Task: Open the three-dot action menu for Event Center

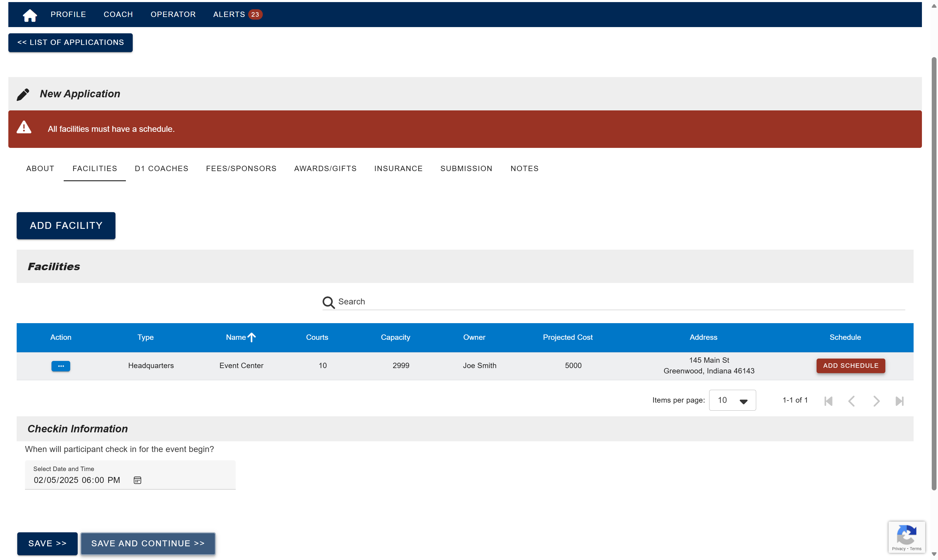Action: [61, 366]
